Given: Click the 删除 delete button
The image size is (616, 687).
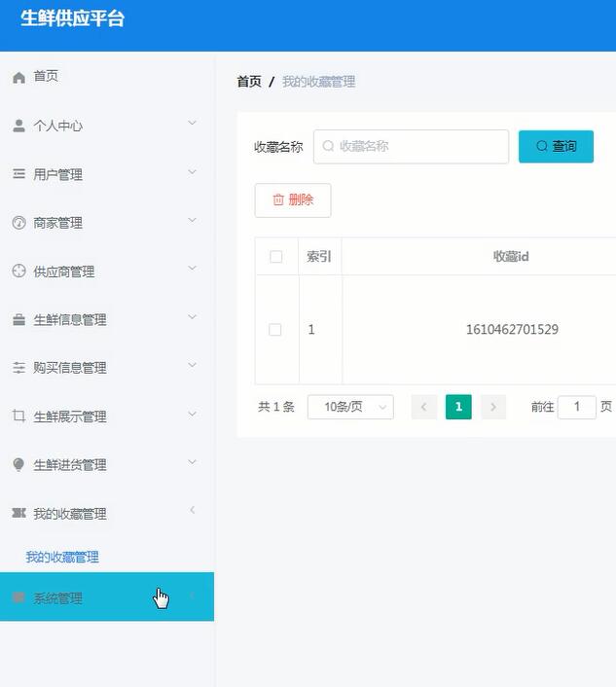Looking at the screenshot, I should tap(293, 200).
